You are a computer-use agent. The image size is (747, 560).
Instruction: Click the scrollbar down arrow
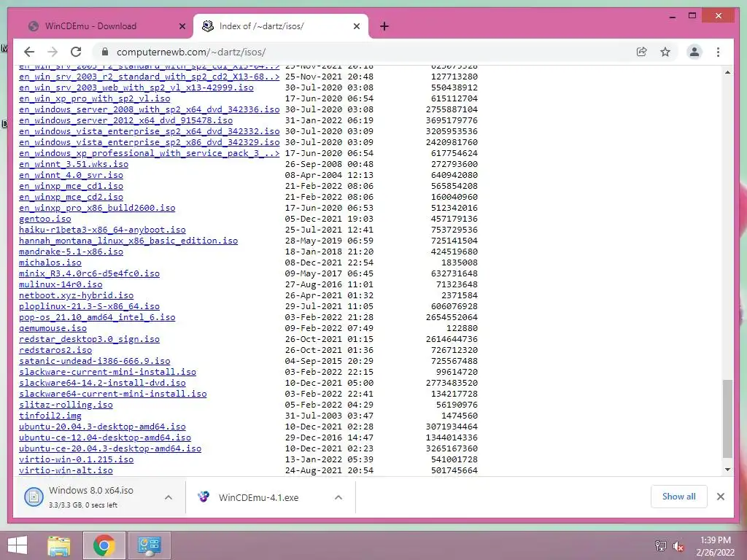[x=727, y=470]
